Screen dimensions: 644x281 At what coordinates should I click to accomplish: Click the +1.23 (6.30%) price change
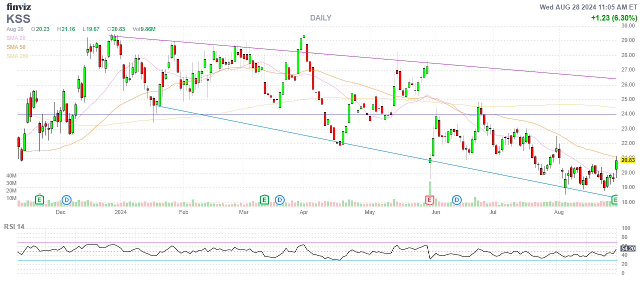[613, 17]
